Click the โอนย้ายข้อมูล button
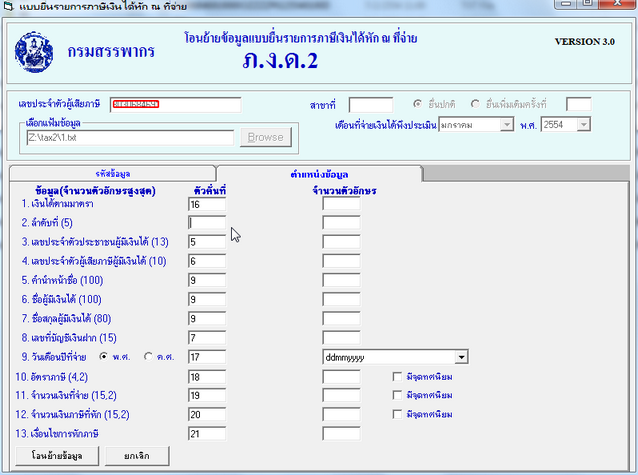The width and height of the screenshot is (638, 475). [x=57, y=455]
